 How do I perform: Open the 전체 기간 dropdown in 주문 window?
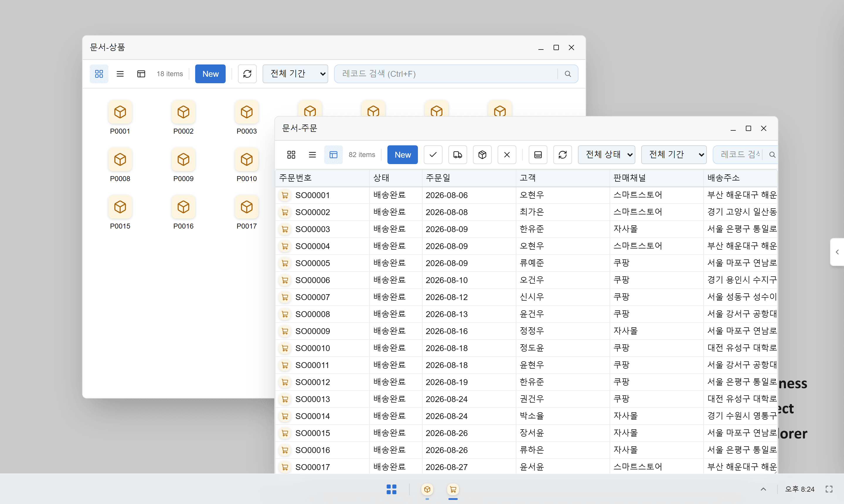[x=674, y=154]
